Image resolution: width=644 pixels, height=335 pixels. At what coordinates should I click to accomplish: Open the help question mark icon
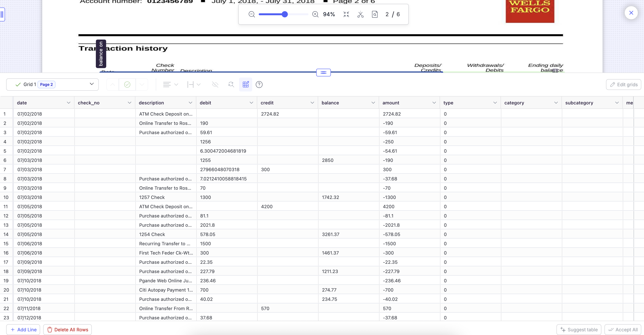(259, 85)
